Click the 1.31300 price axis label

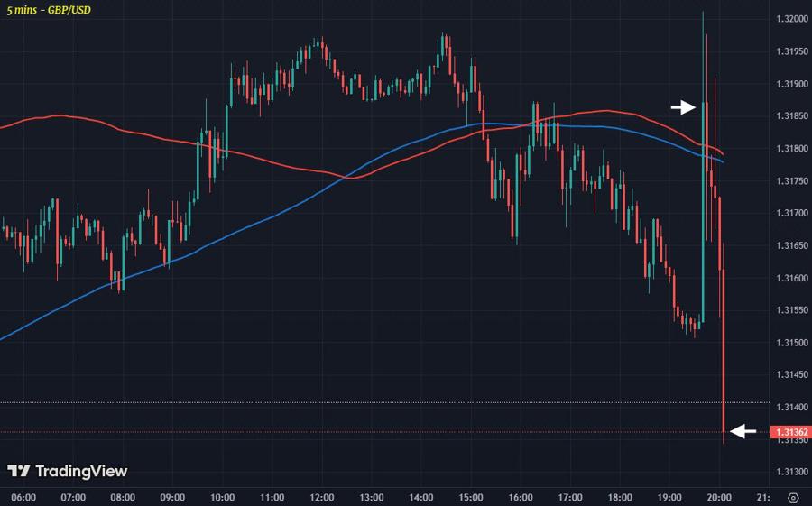coord(792,472)
